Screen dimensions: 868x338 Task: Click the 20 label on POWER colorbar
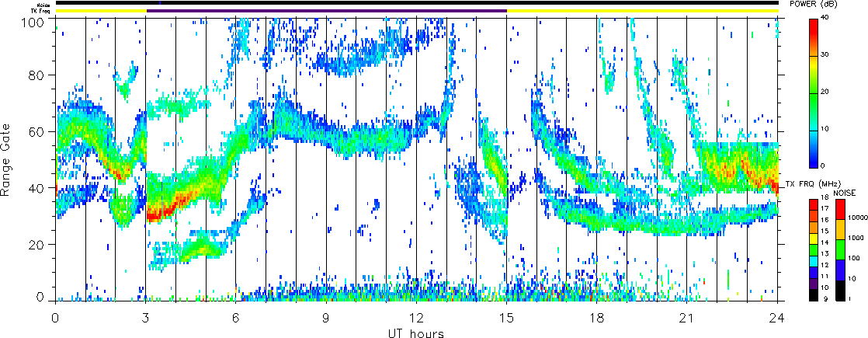click(825, 92)
